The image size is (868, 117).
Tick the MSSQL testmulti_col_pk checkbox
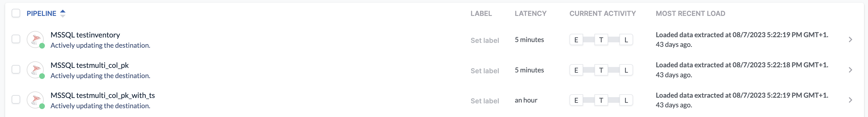coord(16,70)
